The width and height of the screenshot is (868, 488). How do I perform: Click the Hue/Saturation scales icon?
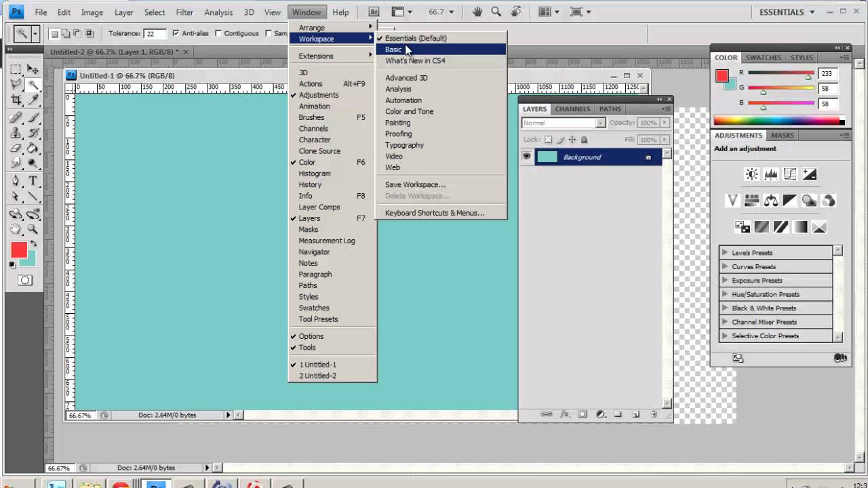[x=770, y=200]
